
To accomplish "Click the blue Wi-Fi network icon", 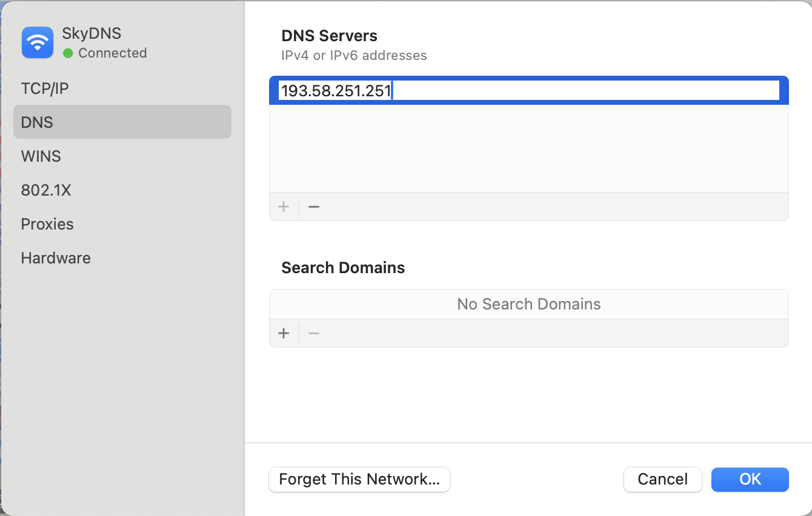I will (x=38, y=42).
